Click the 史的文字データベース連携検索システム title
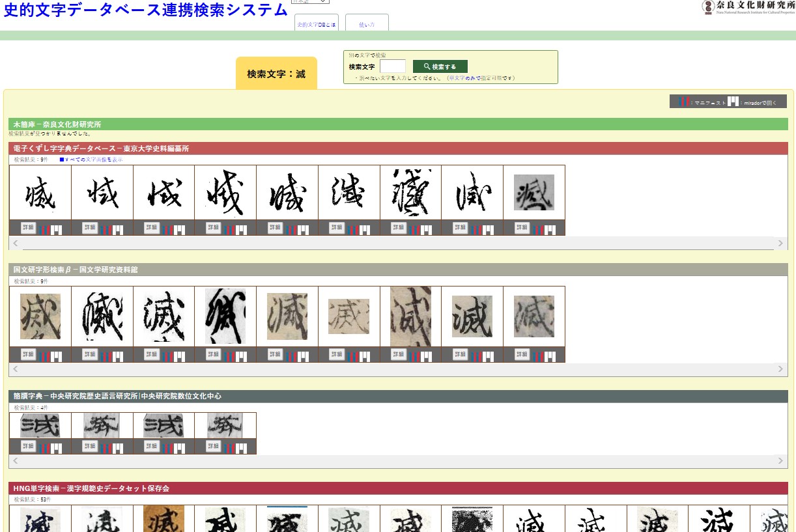The image size is (796, 532). 146,10
